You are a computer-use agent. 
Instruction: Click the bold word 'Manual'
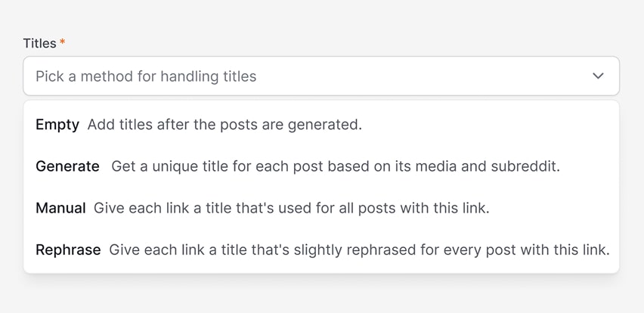(60, 208)
